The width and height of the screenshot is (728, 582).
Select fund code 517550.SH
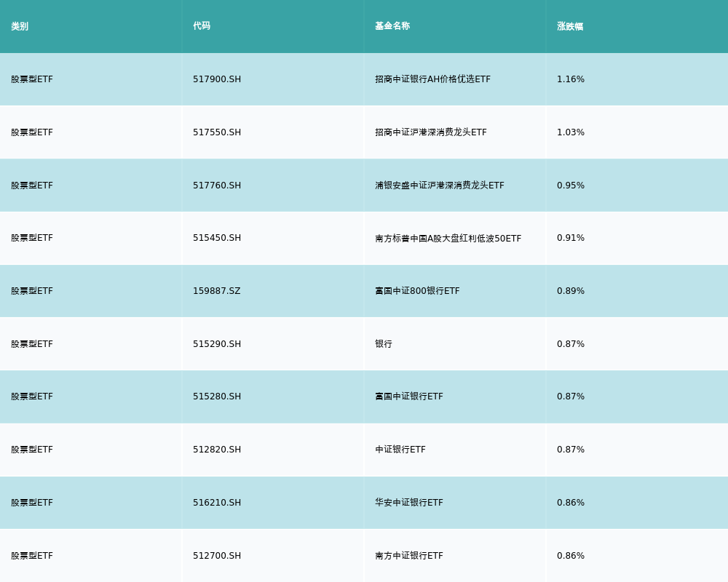[217, 132]
